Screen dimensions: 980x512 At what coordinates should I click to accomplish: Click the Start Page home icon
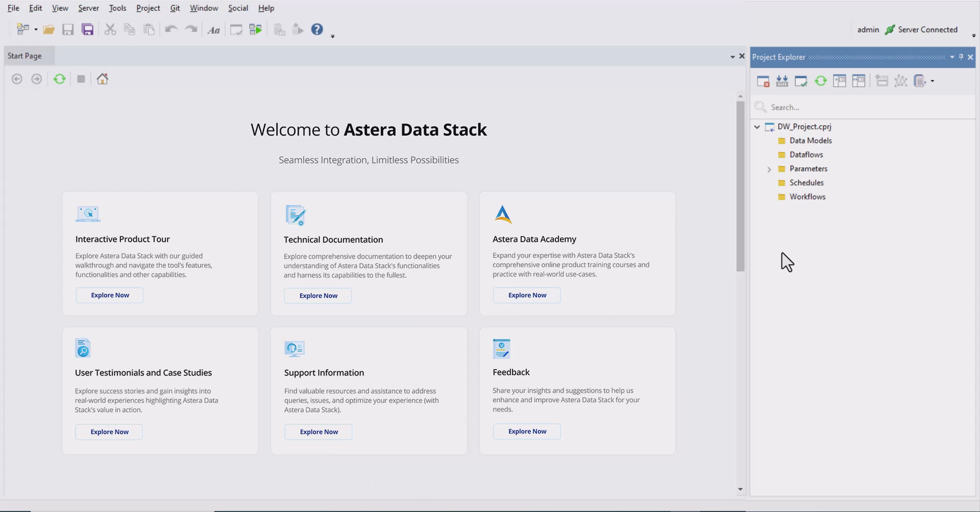click(x=103, y=79)
